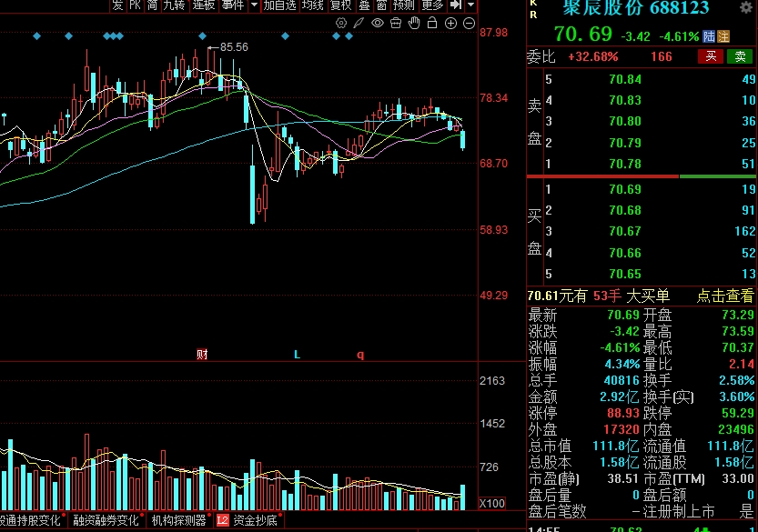Click the buy 4 price 70.66
This screenshot has height=532, width=758.
[x=625, y=253]
